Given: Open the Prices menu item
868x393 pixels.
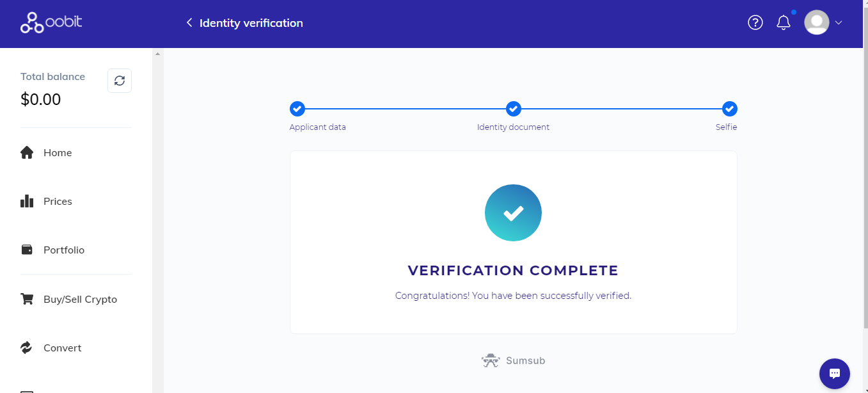Looking at the screenshot, I should (x=58, y=202).
